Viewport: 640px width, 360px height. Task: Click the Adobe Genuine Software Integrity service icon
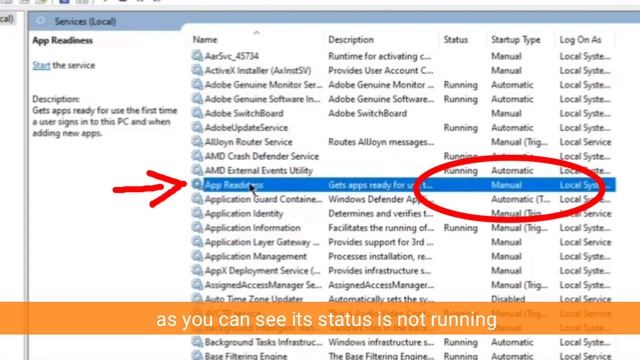click(x=197, y=98)
